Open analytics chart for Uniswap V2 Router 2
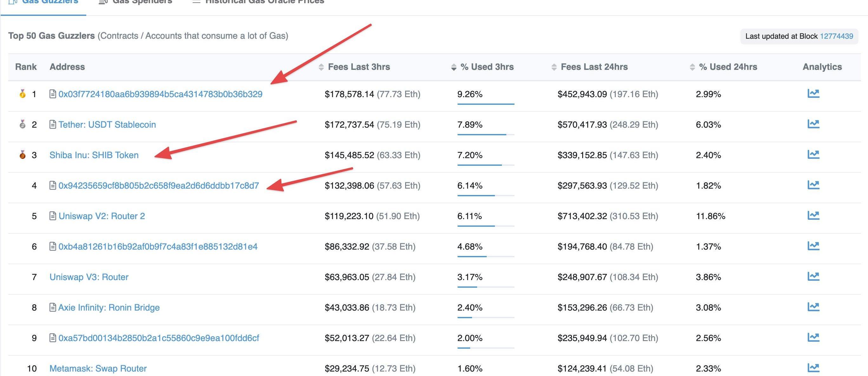The width and height of the screenshot is (868, 376). [x=813, y=215]
